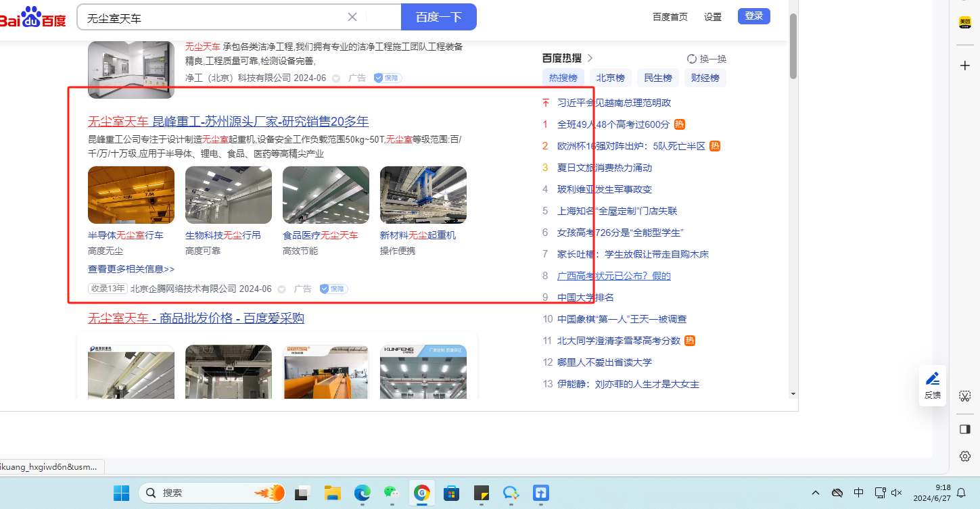Open the network tray icon
The height and width of the screenshot is (509, 980).
(880, 493)
